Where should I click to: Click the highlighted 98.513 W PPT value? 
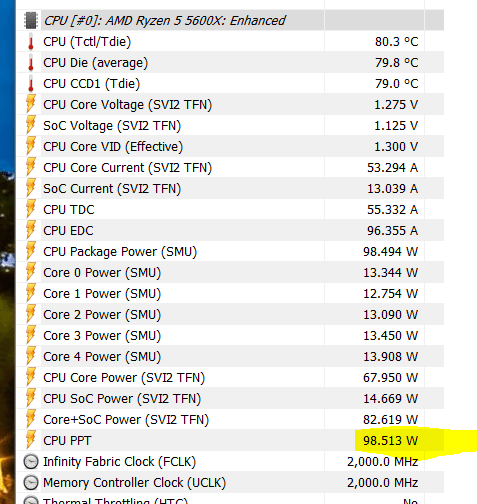tap(390, 441)
